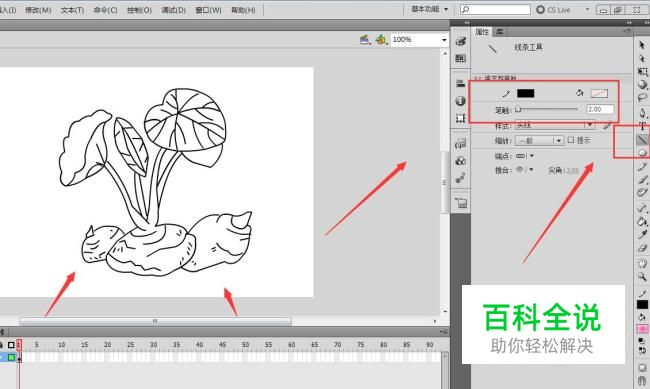The height and width of the screenshot is (389, 650).
Task: Select the Deco tool
Action: (642, 193)
